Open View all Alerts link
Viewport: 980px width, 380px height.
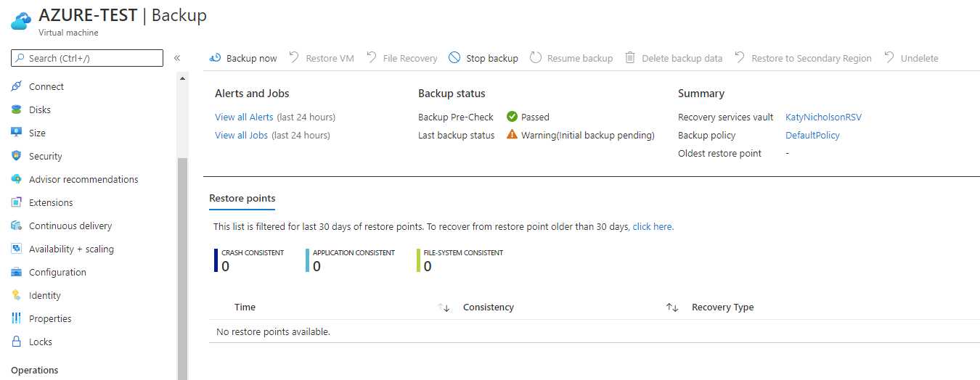[244, 117]
